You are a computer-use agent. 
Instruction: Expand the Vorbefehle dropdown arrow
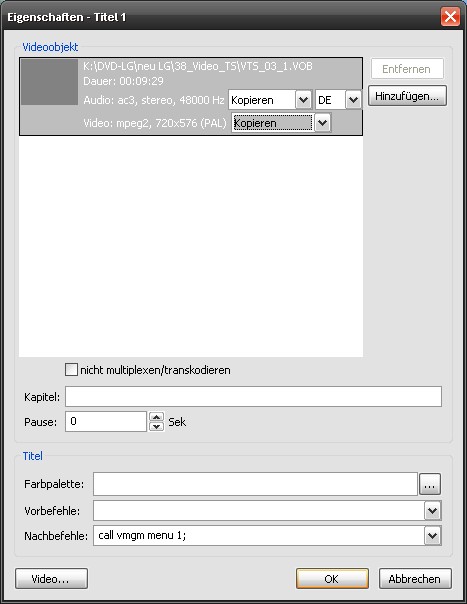pyautogui.click(x=433, y=511)
